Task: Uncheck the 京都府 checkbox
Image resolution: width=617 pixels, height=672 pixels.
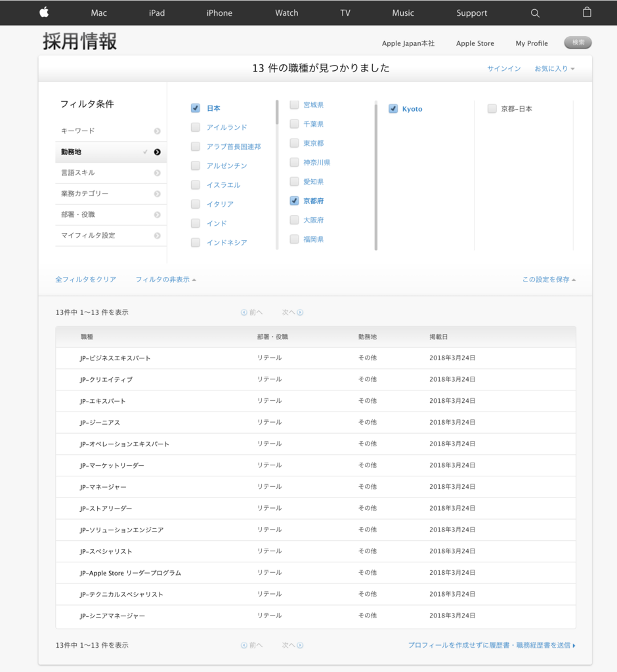Action: (294, 201)
